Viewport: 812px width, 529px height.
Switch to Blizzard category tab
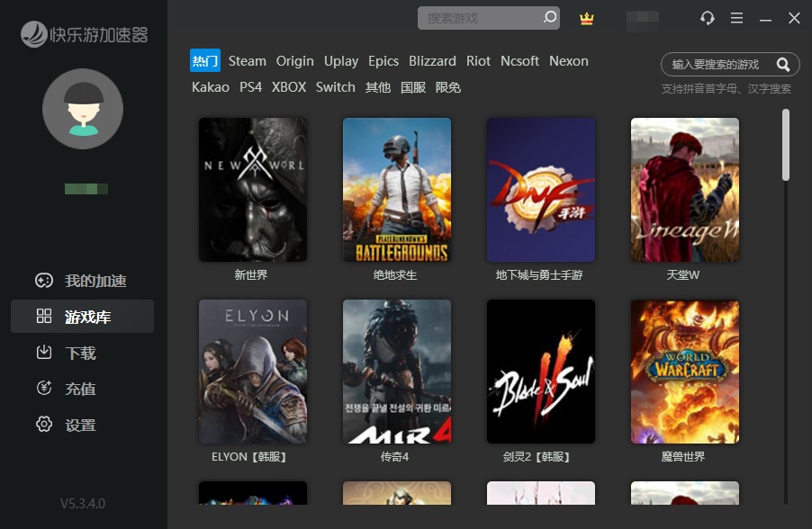(432, 61)
